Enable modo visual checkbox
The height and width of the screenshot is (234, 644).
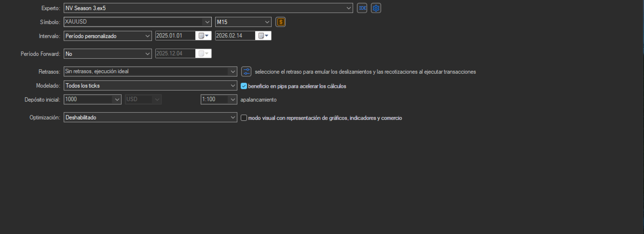[x=244, y=118]
